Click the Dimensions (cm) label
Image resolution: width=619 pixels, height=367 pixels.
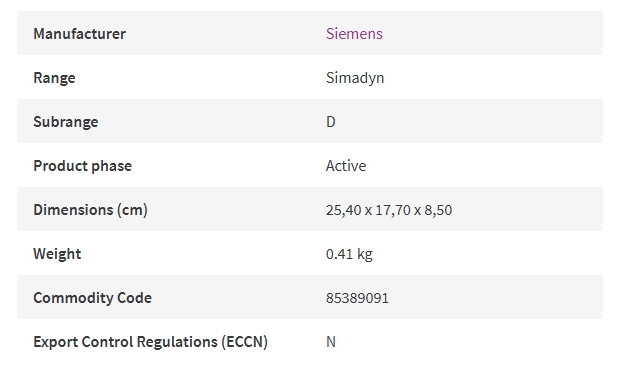pyautogui.click(x=90, y=210)
